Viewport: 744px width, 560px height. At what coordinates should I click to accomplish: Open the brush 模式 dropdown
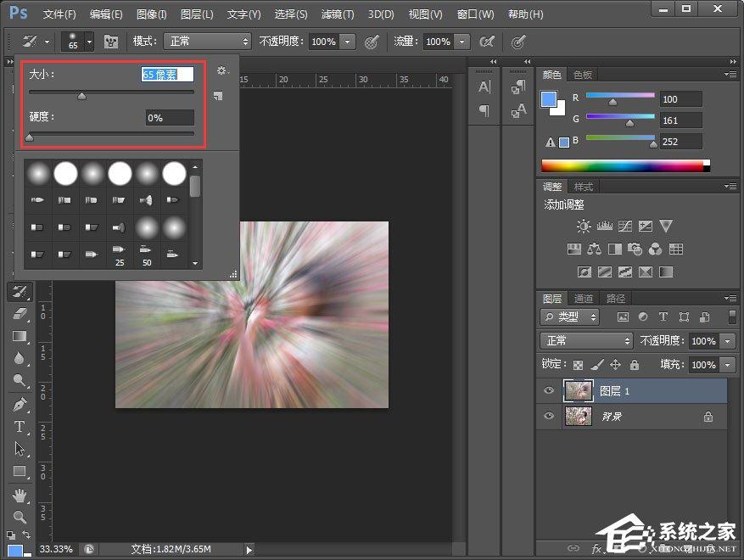click(x=208, y=41)
